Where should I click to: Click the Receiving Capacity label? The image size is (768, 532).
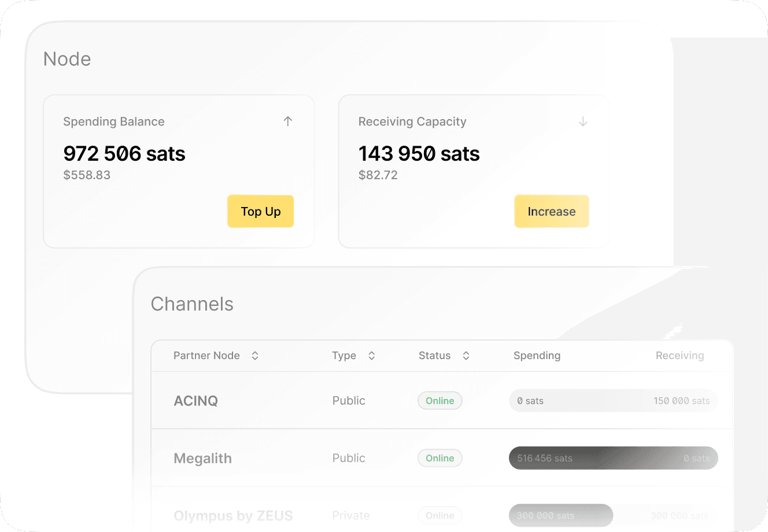[x=412, y=121]
